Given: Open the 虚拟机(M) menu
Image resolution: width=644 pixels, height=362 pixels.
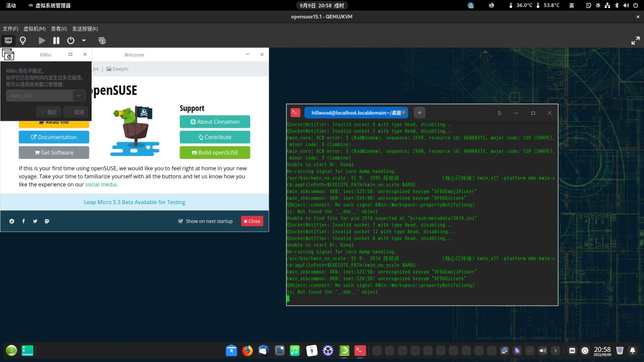Looking at the screenshot, I should click(x=34, y=28).
